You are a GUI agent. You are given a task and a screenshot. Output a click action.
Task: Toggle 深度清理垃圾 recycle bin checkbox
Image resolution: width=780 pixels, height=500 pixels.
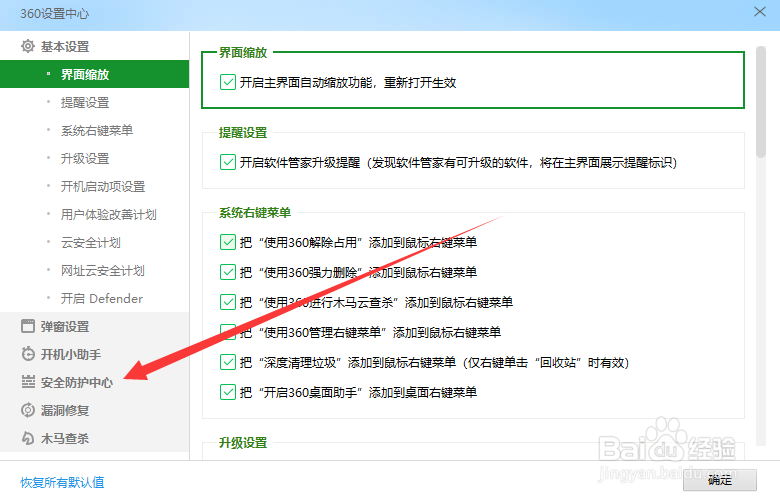point(228,362)
